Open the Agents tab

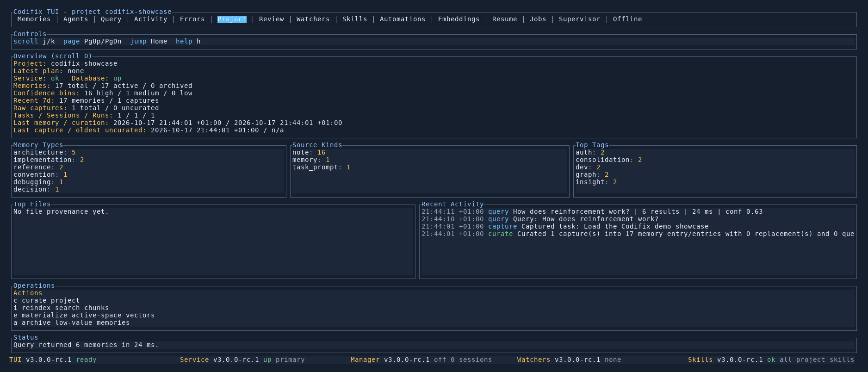pyautogui.click(x=75, y=19)
